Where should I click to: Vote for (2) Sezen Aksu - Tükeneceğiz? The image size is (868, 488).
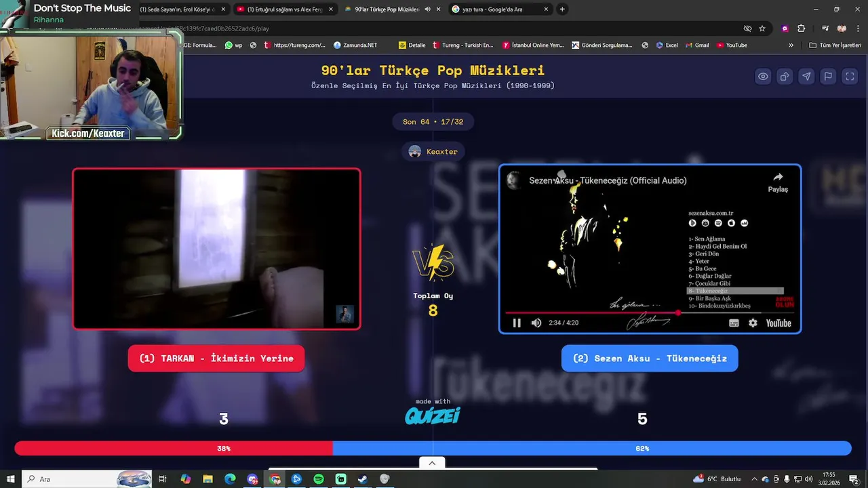(650, 359)
